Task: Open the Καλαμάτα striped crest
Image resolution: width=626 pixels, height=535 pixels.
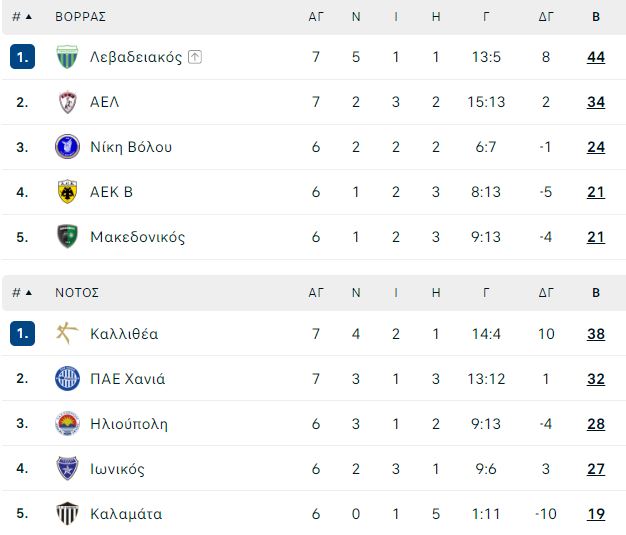Action: point(67,513)
